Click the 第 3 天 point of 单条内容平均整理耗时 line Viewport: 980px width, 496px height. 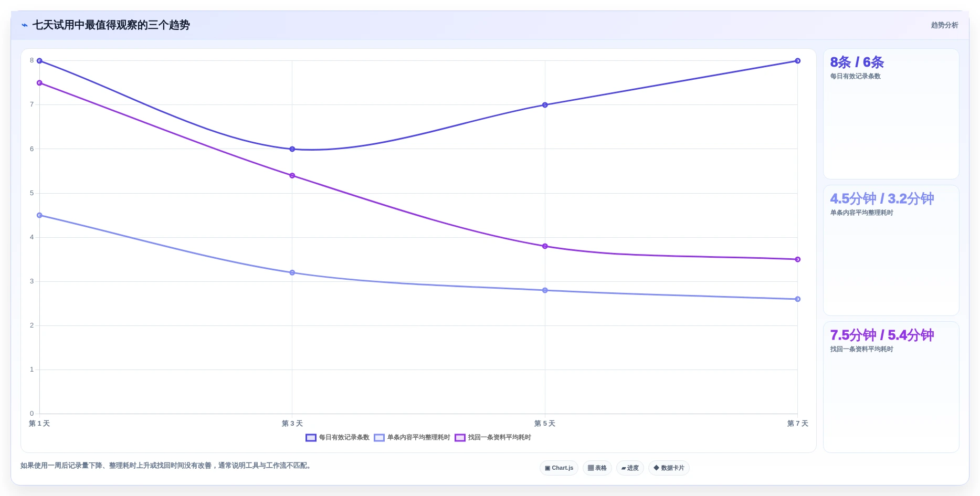tap(292, 273)
